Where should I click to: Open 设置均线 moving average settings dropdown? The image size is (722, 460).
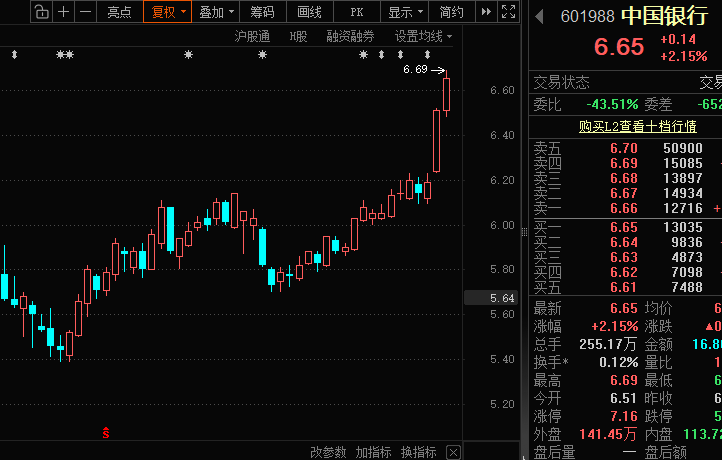pos(423,36)
